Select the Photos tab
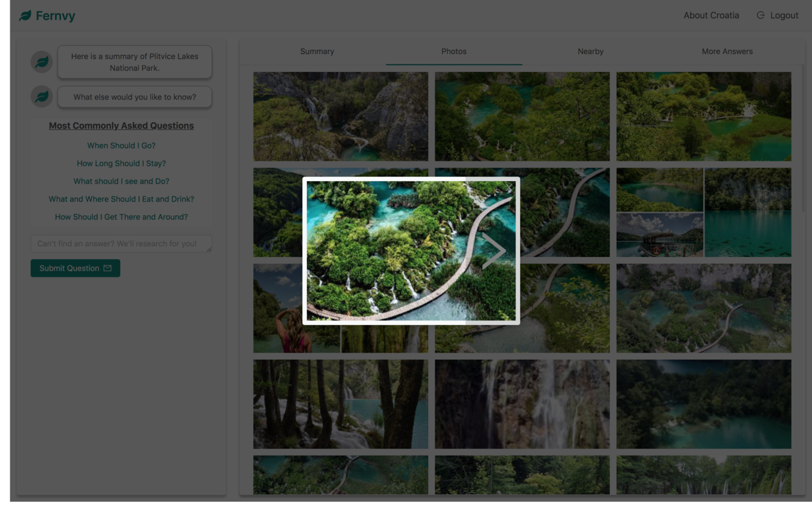Image resolution: width=812 pixels, height=514 pixels. (454, 51)
